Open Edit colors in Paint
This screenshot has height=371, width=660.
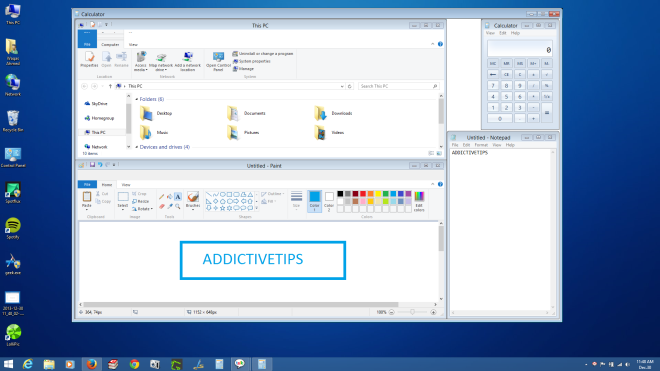tap(419, 201)
